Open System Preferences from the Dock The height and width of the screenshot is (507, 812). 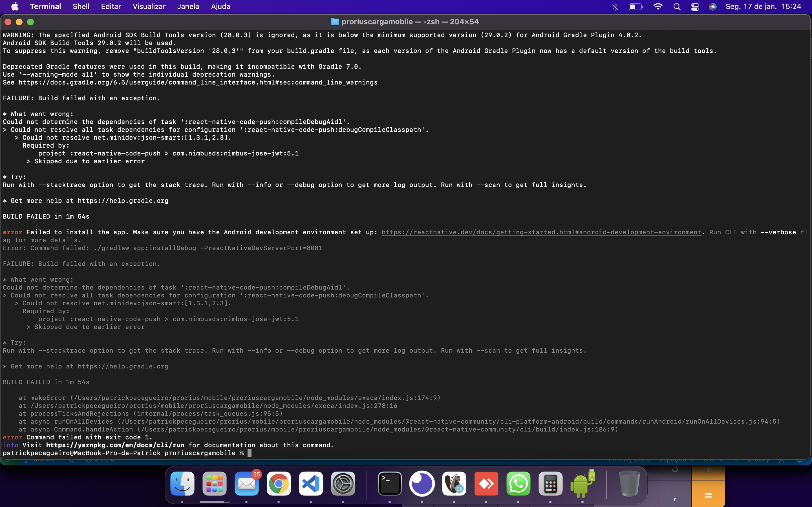click(x=343, y=484)
